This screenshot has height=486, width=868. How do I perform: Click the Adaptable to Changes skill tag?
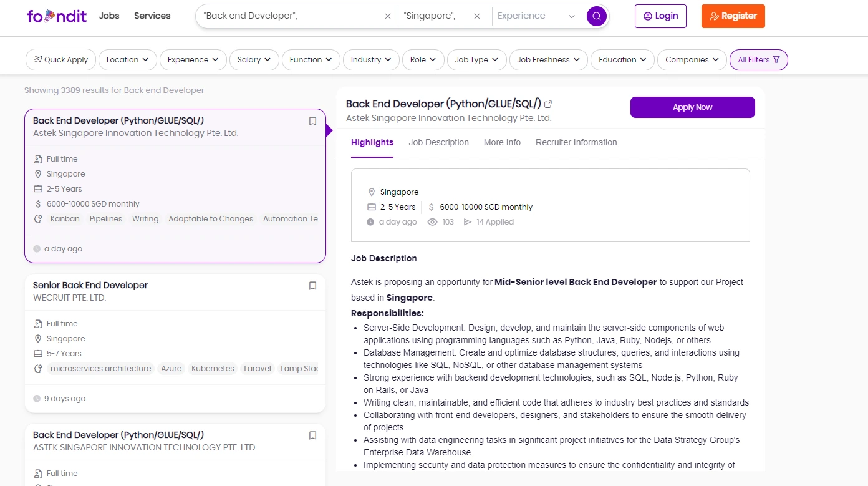point(211,219)
